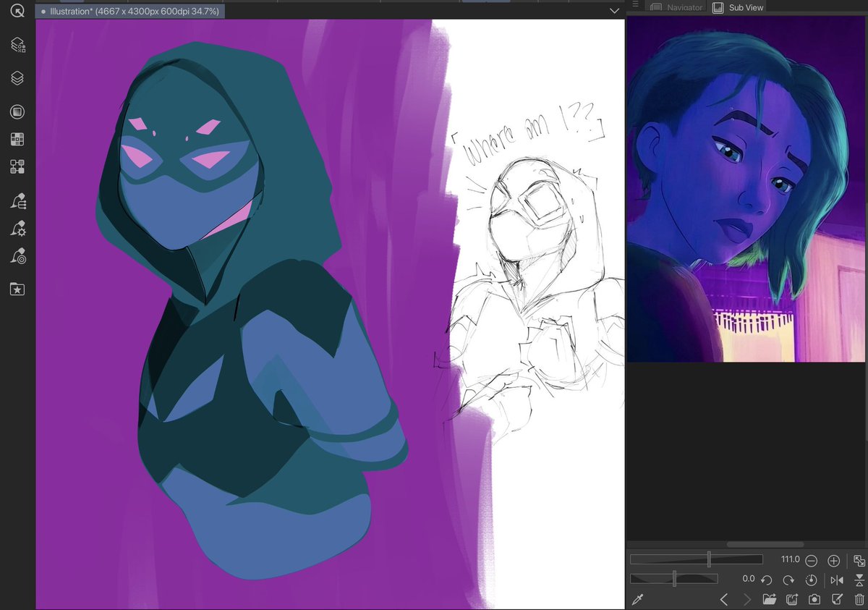Expand the canvas tab list chevron
This screenshot has height=610, width=868.
(614, 11)
